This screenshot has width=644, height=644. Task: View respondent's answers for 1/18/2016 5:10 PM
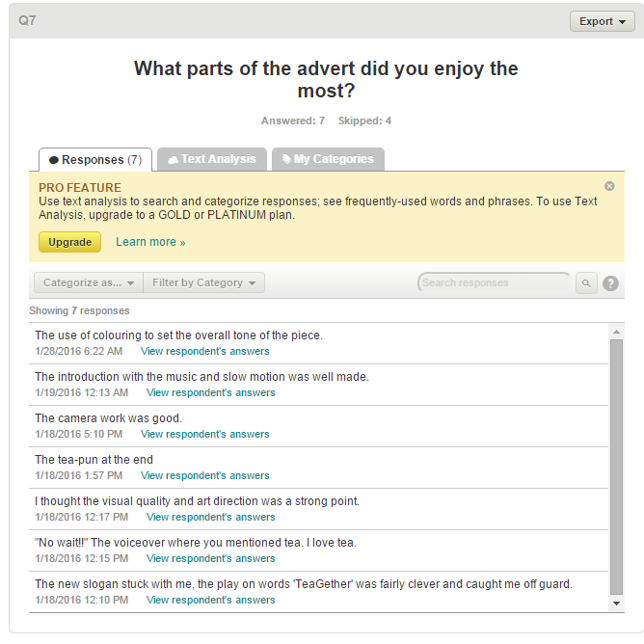point(205,434)
